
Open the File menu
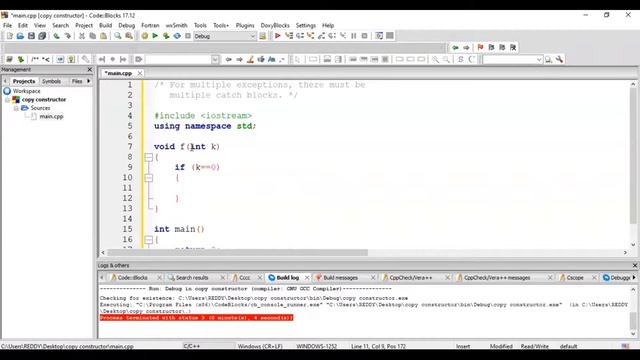tap(7, 25)
